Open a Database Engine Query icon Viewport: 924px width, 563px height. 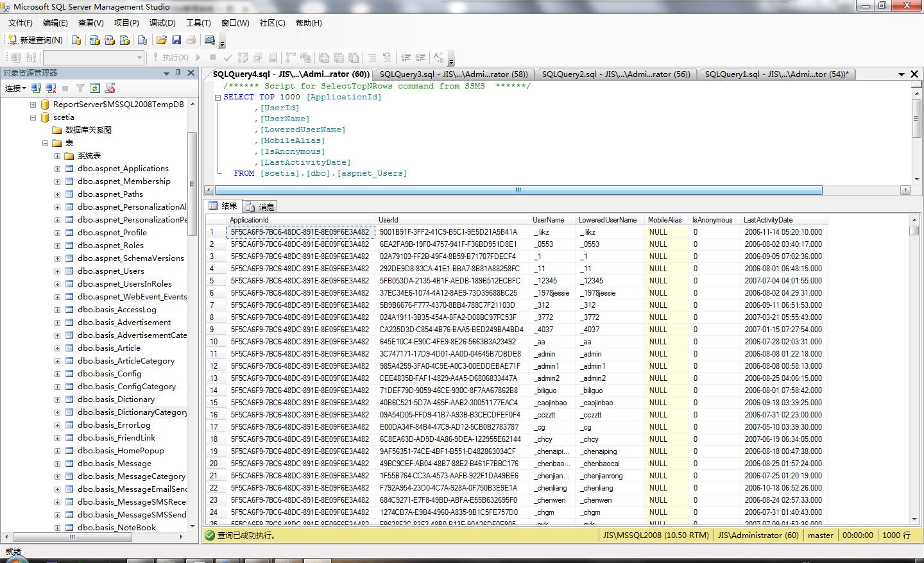click(76, 40)
